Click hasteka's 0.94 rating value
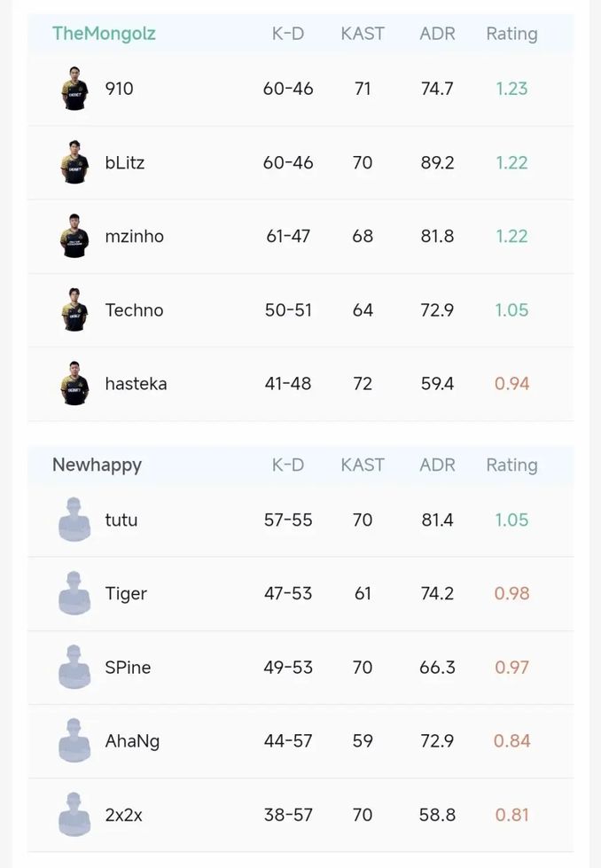601x868 pixels. coord(511,383)
